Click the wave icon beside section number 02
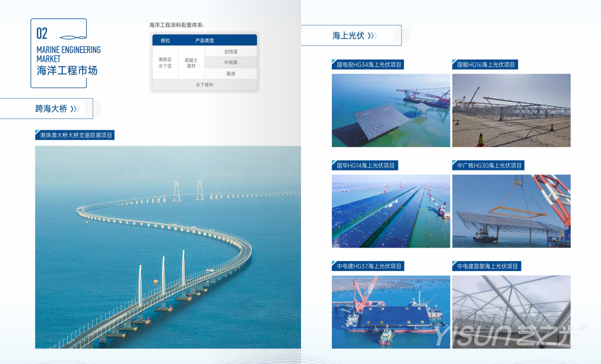The width and height of the screenshot is (601, 364). [x=73, y=37]
